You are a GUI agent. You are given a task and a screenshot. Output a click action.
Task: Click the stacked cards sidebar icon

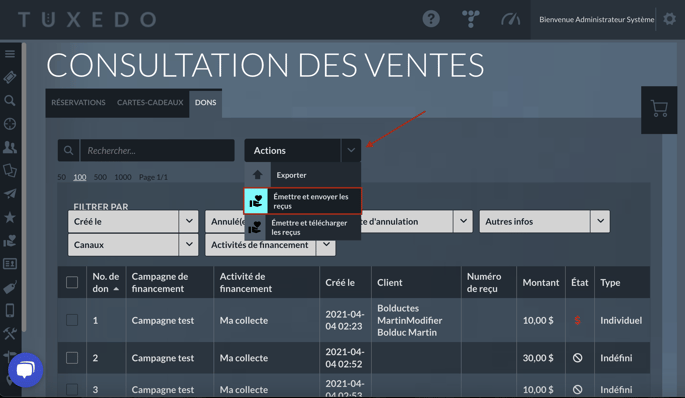pos(10,170)
